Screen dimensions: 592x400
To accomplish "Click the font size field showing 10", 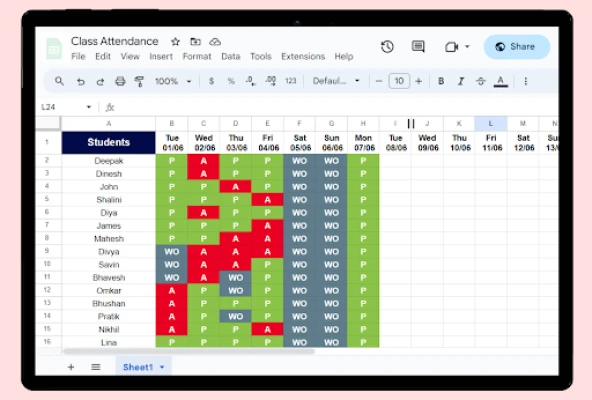I will [399, 81].
